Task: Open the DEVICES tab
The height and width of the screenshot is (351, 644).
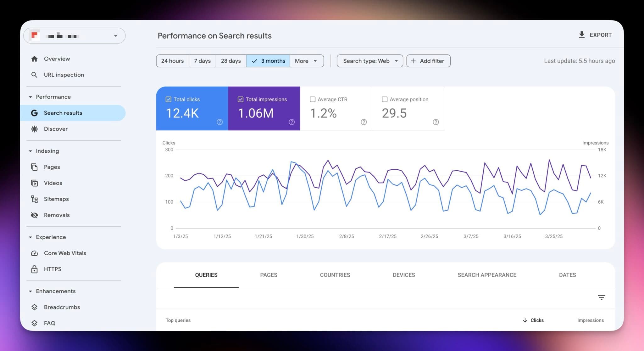Action: click(403, 275)
